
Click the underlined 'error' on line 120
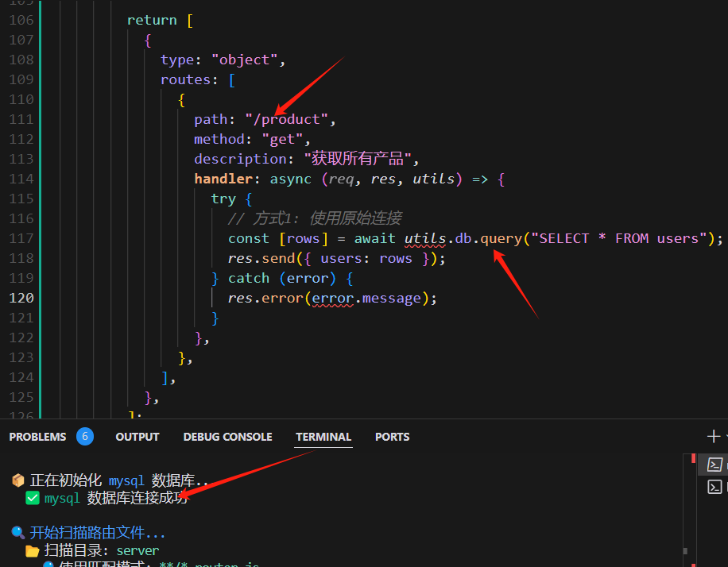[x=332, y=299]
